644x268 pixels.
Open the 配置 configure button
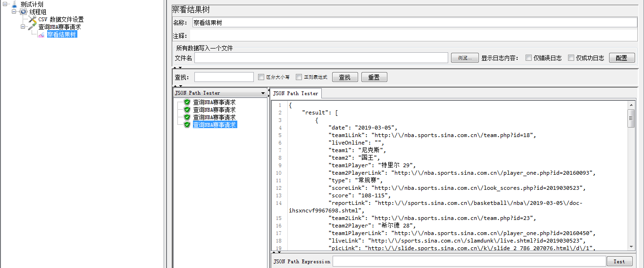[x=621, y=58]
